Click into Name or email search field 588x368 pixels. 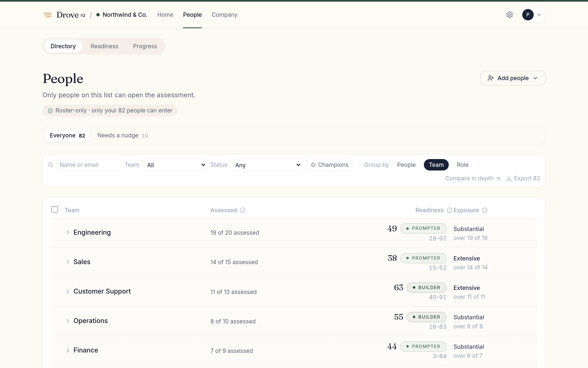(88, 165)
